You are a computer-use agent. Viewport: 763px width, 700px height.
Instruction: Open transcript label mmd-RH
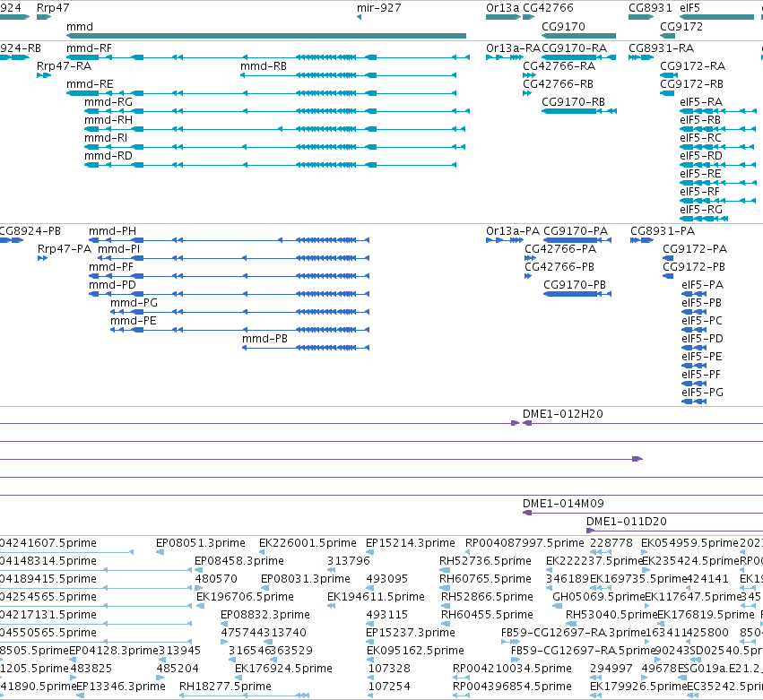(108, 120)
